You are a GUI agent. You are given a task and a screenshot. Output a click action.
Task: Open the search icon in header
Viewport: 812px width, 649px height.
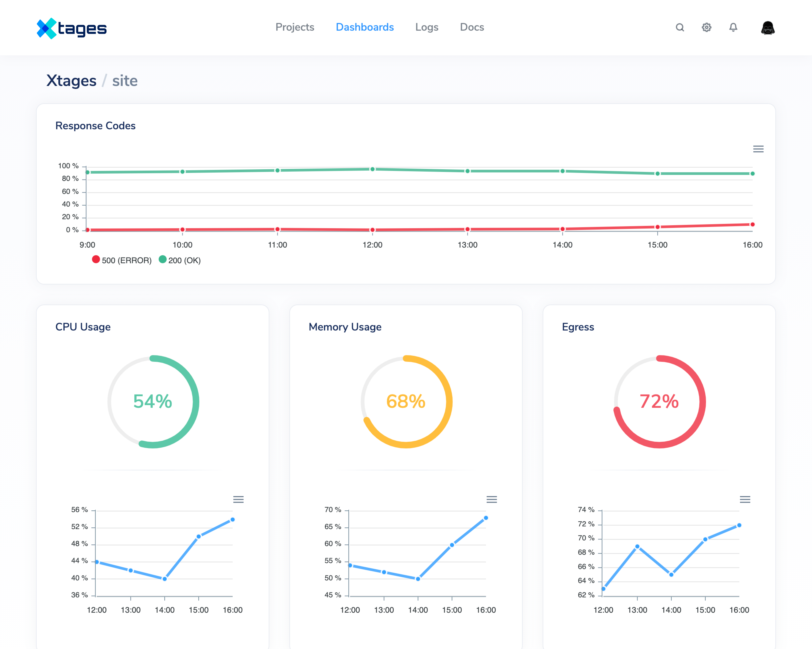[x=680, y=27]
